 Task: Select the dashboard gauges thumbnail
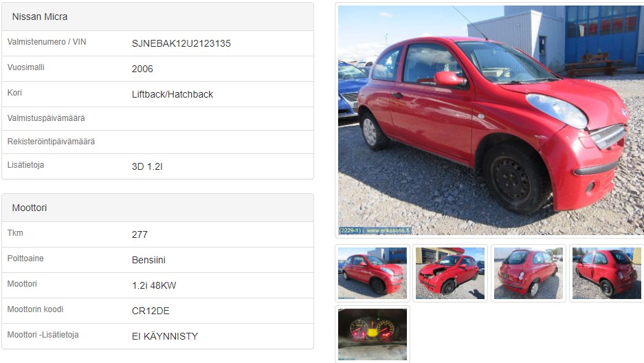point(373,334)
